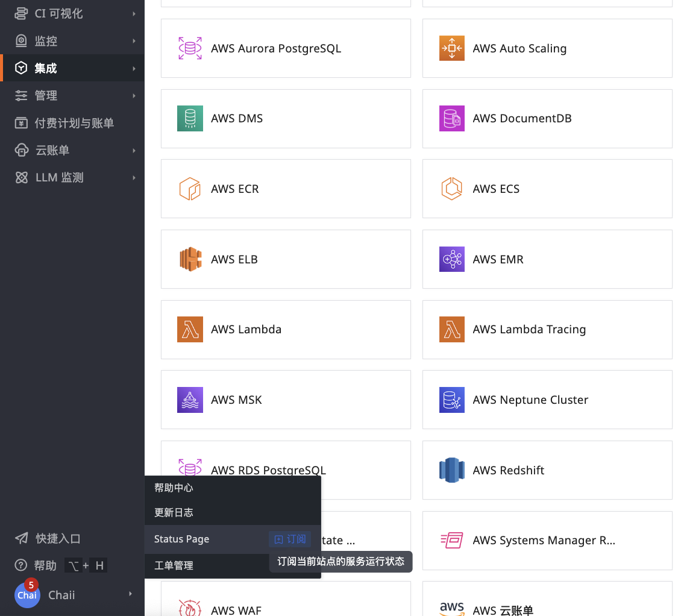The height and width of the screenshot is (616, 681).
Task: Click the 集成 cube icon in sidebar
Action: coord(21,68)
